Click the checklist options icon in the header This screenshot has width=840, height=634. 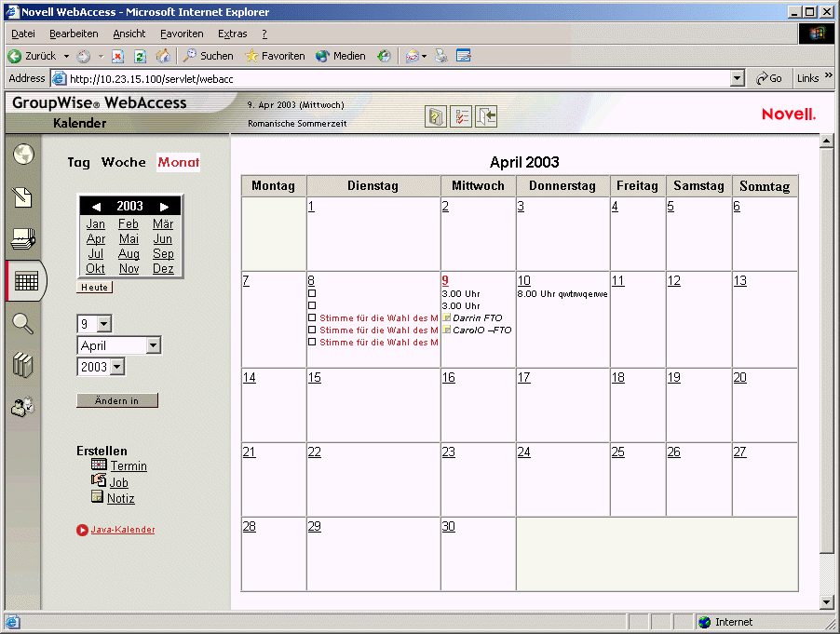[x=461, y=116]
